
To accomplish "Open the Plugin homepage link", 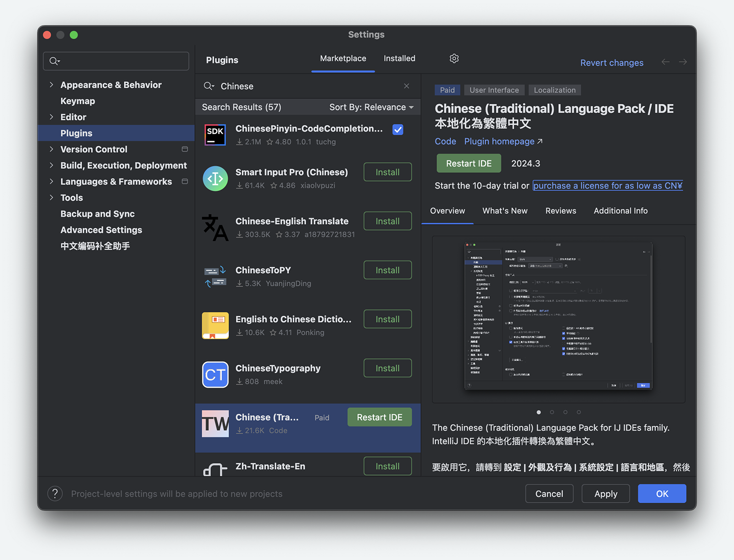I will tap(503, 141).
